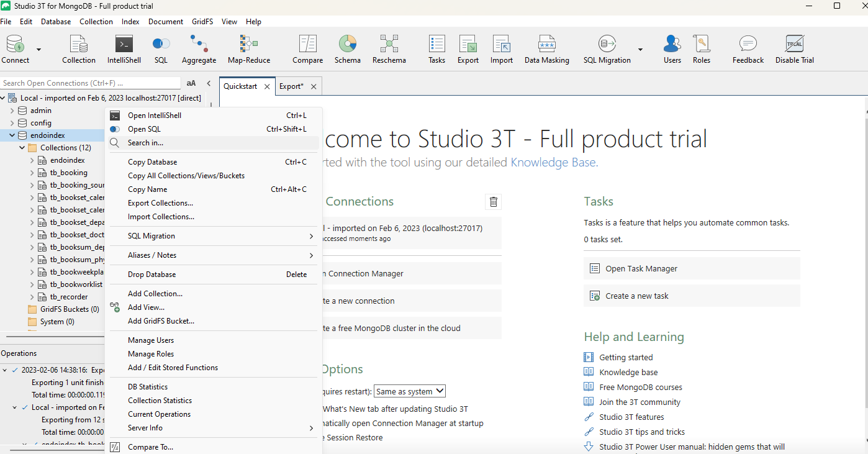868x454 pixels.
Task: Choose Export Collections... menu entry
Action: (x=214, y=203)
